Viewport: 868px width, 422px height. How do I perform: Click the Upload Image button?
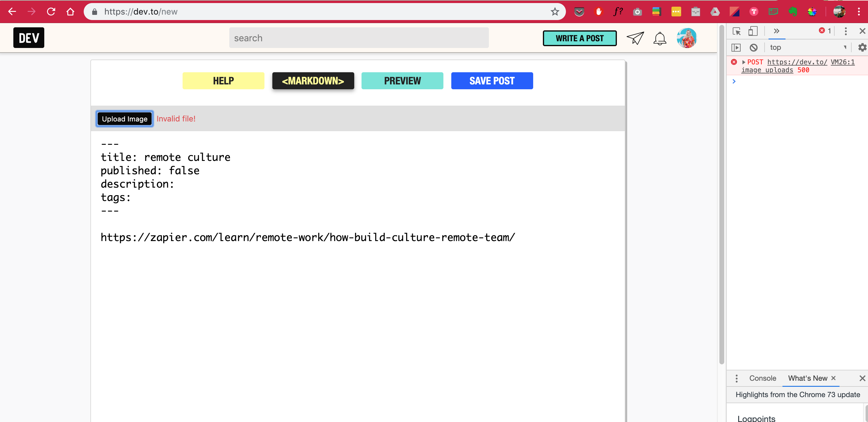tap(124, 118)
